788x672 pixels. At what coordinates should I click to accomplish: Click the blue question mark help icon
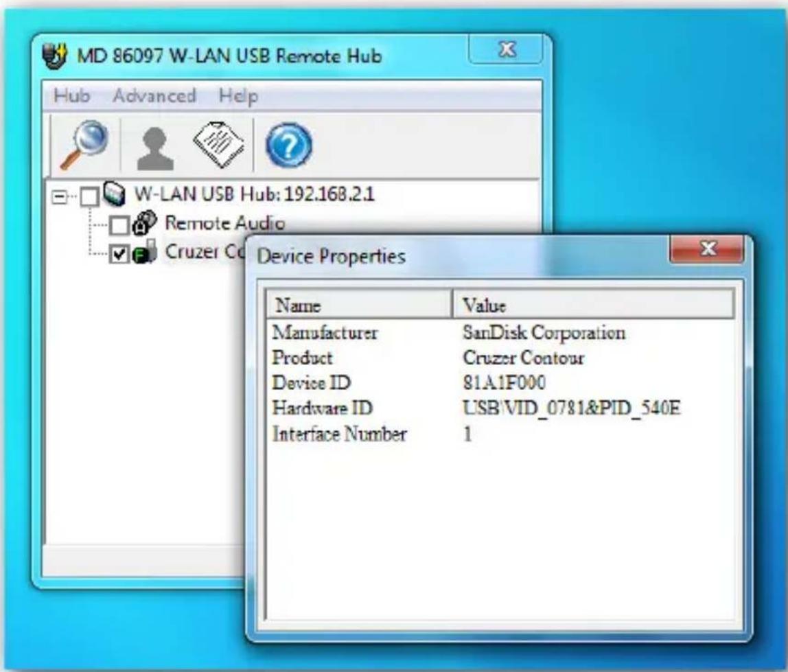tap(288, 146)
